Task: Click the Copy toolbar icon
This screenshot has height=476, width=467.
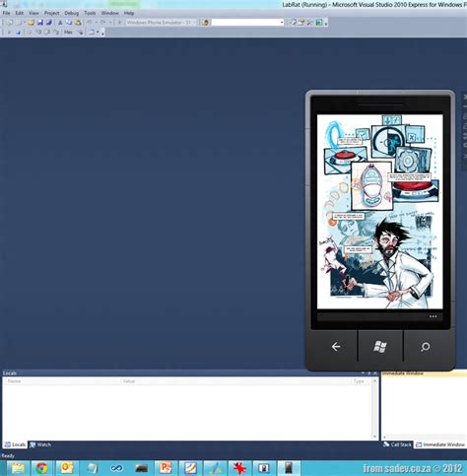Action: (x=69, y=23)
